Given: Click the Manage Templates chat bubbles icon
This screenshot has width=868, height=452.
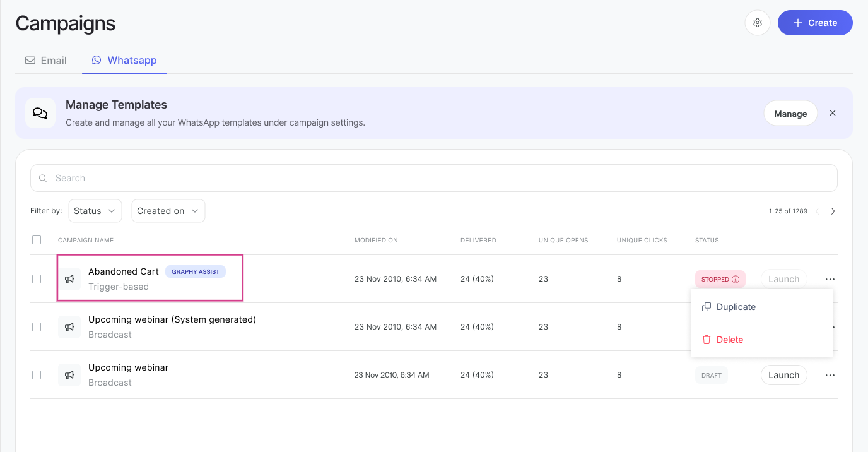Looking at the screenshot, I should pos(40,113).
